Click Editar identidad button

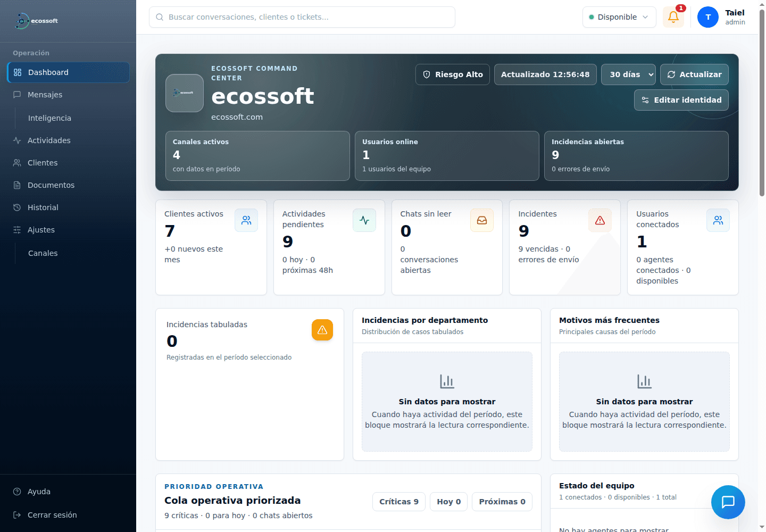pyautogui.click(x=681, y=100)
